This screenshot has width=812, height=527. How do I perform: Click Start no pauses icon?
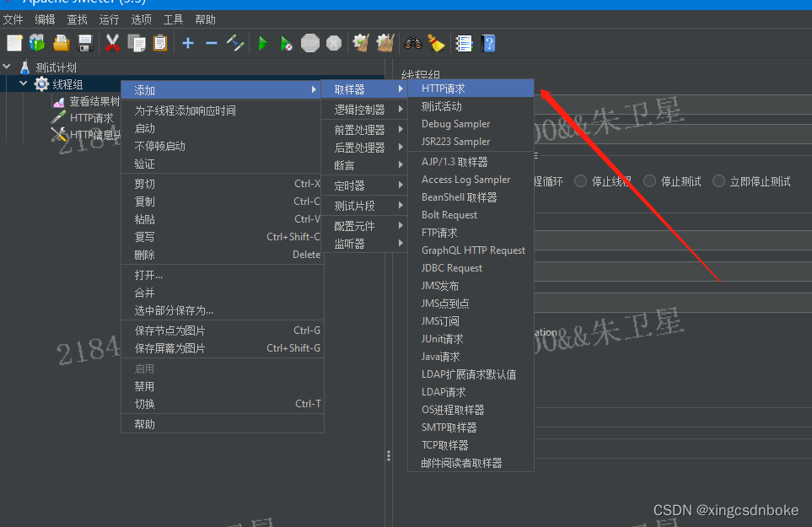click(287, 43)
